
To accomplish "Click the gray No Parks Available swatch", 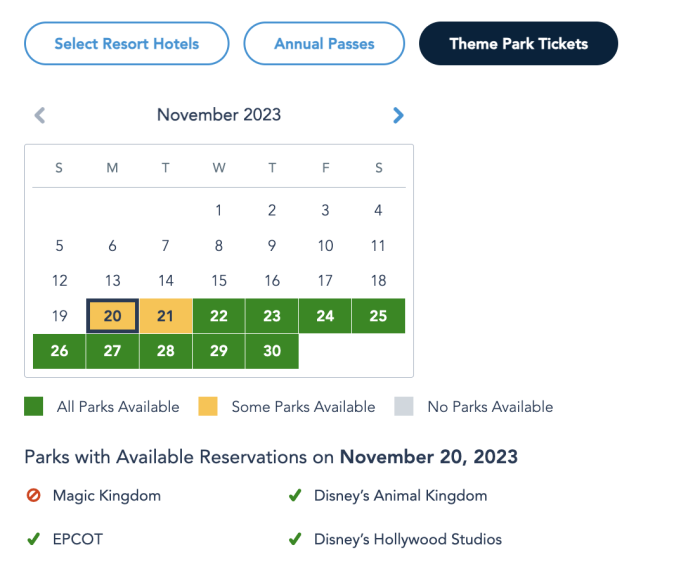I will [404, 407].
